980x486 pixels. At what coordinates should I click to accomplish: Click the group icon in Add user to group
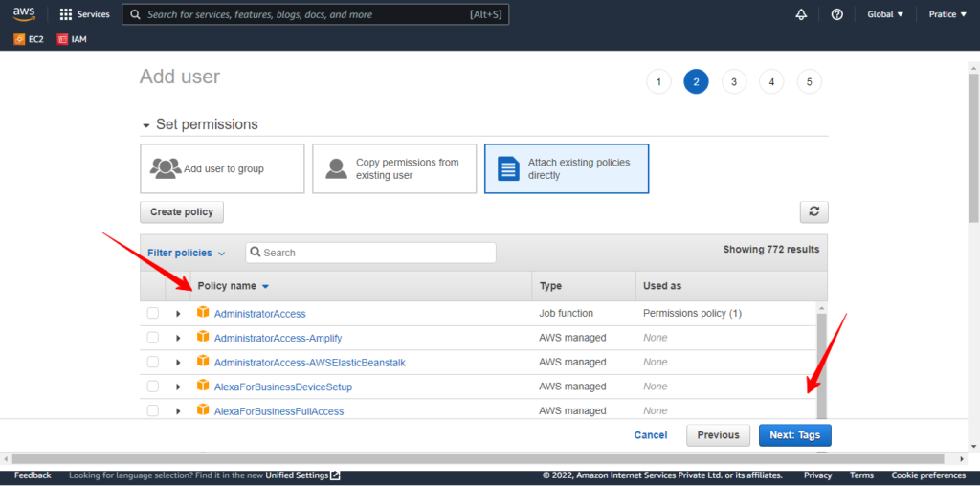pos(166,168)
